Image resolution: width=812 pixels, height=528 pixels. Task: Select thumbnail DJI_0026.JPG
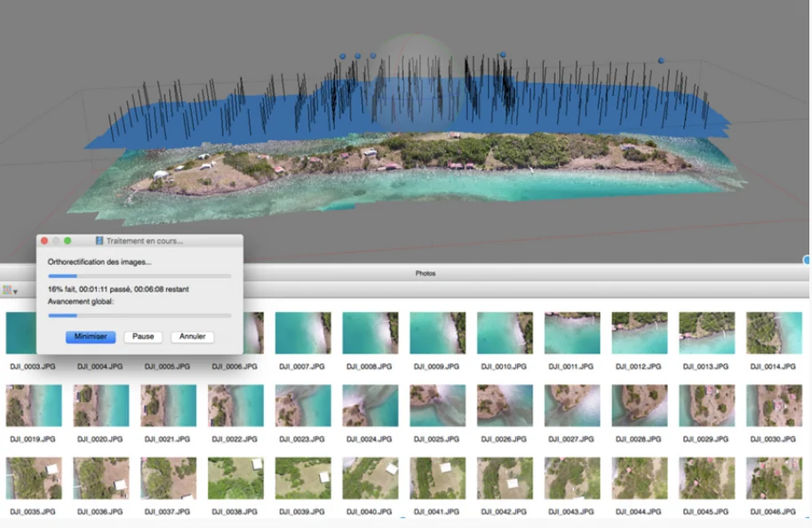(505, 405)
